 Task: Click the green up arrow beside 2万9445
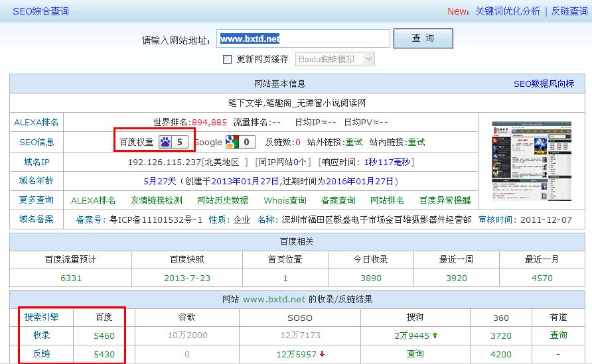pyautogui.click(x=435, y=335)
